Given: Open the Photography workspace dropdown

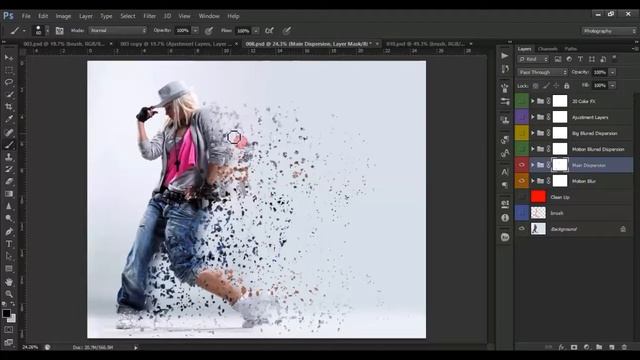Looking at the screenshot, I should (609, 31).
